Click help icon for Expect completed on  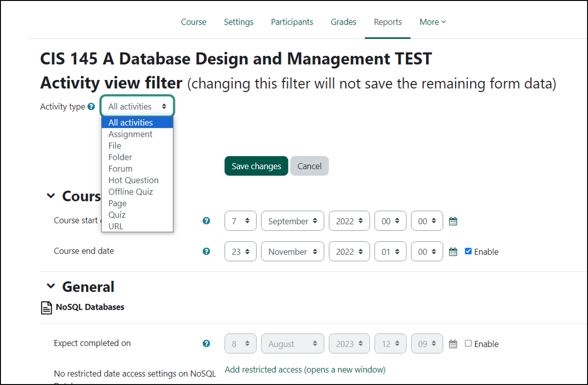(207, 344)
